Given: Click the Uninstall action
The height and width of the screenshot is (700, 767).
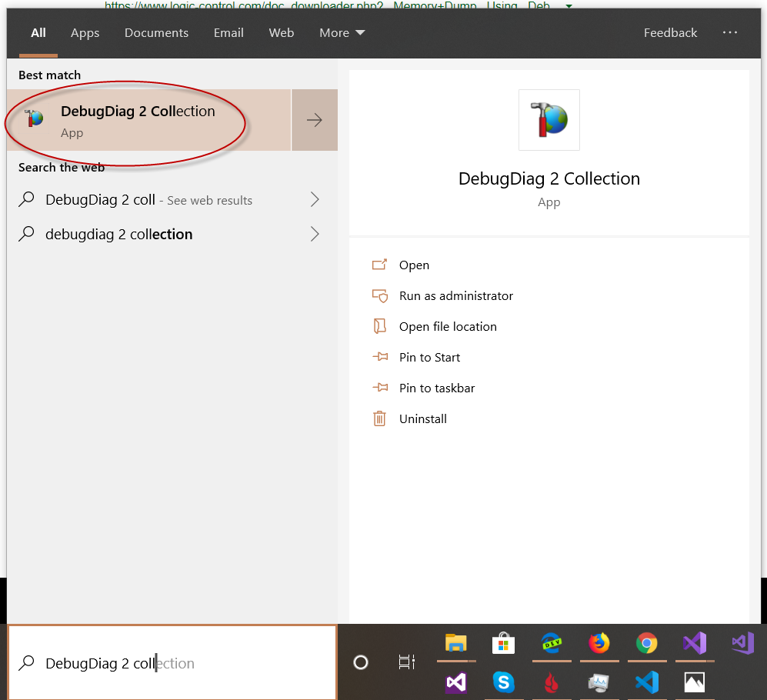Looking at the screenshot, I should pyautogui.click(x=422, y=419).
